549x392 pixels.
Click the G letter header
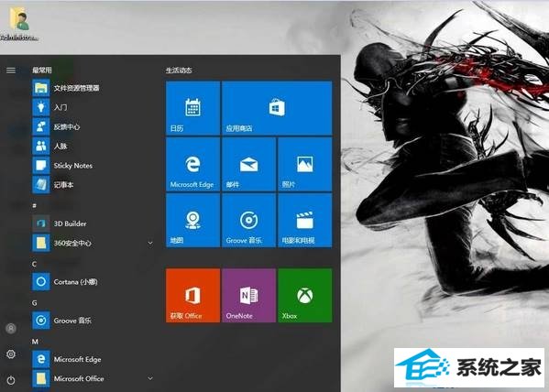pyautogui.click(x=34, y=303)
